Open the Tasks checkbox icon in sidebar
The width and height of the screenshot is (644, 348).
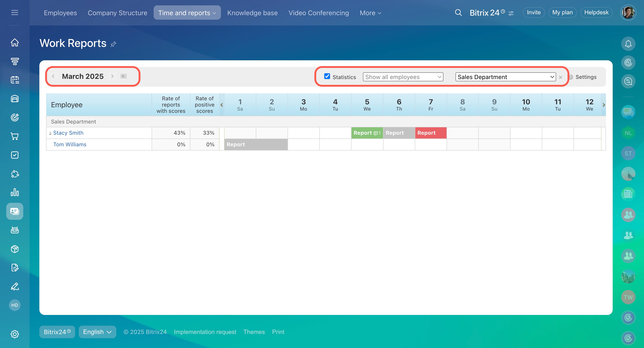pos(15,155)
